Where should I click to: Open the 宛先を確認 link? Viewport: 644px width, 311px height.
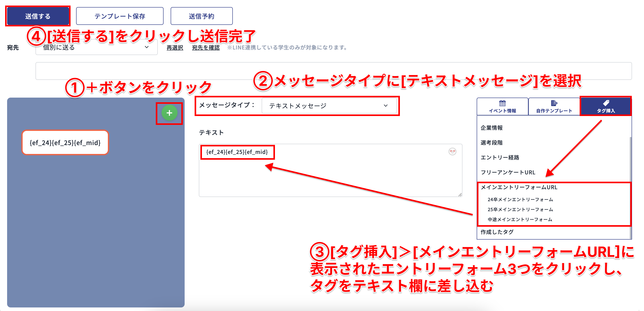point(205,48)
